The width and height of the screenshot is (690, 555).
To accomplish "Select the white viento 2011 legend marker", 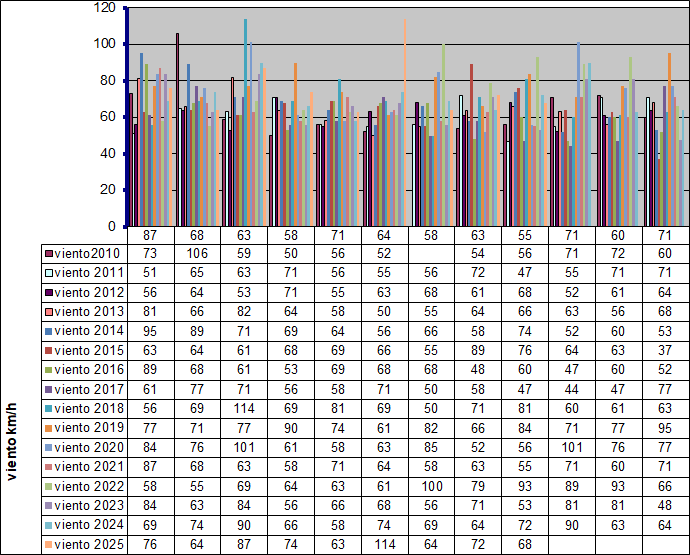I will pyautogui.click(x=49, y=272).
